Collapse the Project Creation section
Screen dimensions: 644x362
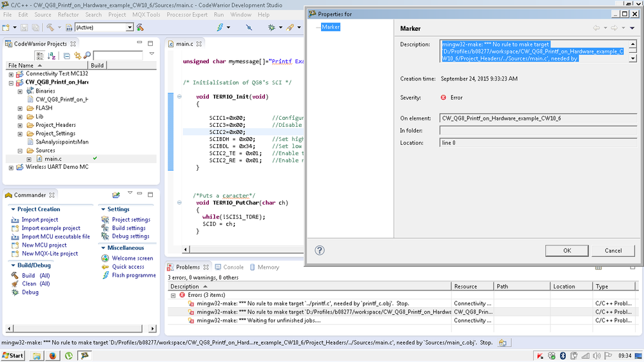13,209
